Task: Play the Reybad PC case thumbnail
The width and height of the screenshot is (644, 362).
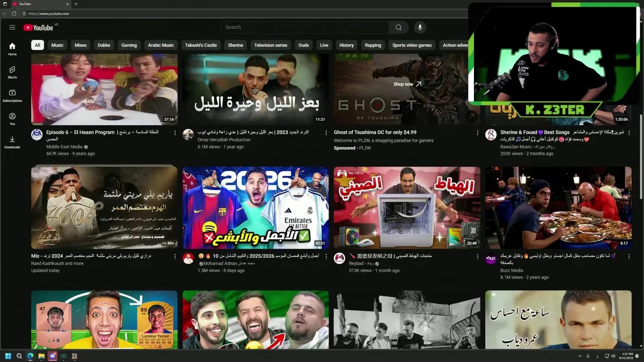Action: click(x=407, y=208)
